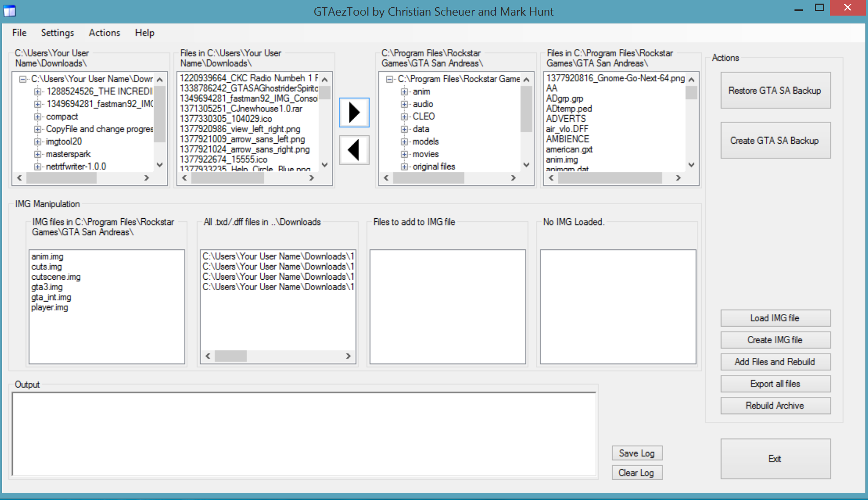Select gta_int.img in IMG files list

[x=51, y=297]
